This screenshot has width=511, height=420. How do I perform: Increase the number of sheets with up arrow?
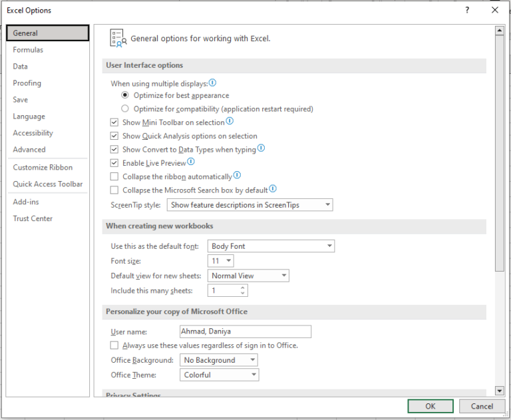pos(242,288)
